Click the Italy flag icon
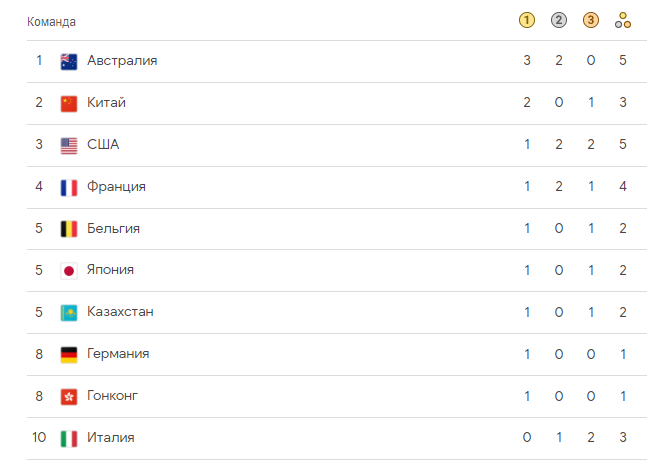Viewport: 665px width, 460px height. pyautogui.click(x=69, y=438)
